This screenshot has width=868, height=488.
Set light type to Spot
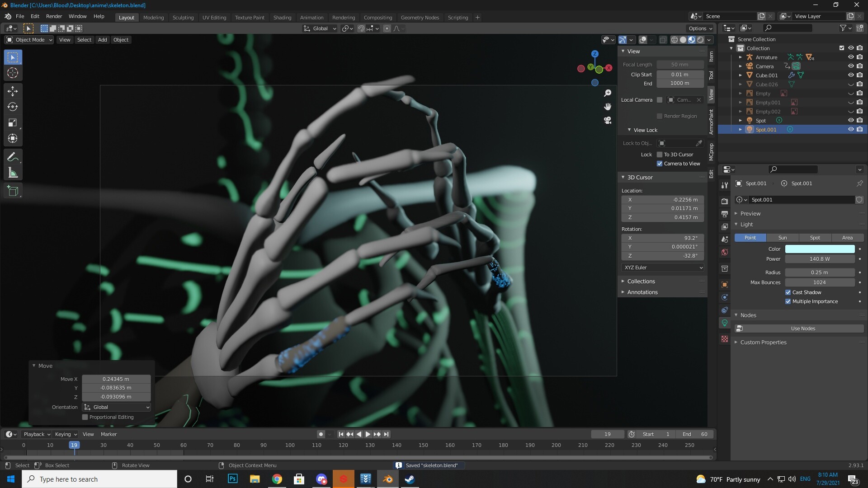click(x=815, y=238)
